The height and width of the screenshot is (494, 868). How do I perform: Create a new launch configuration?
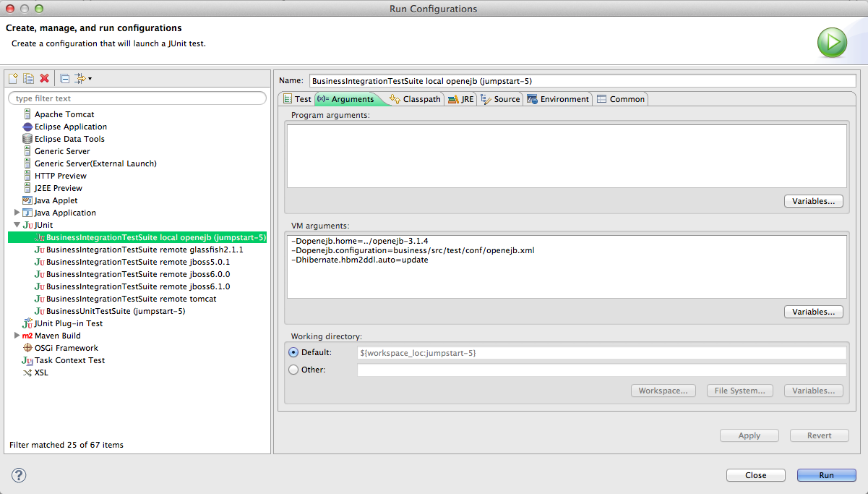click(14, 78)
